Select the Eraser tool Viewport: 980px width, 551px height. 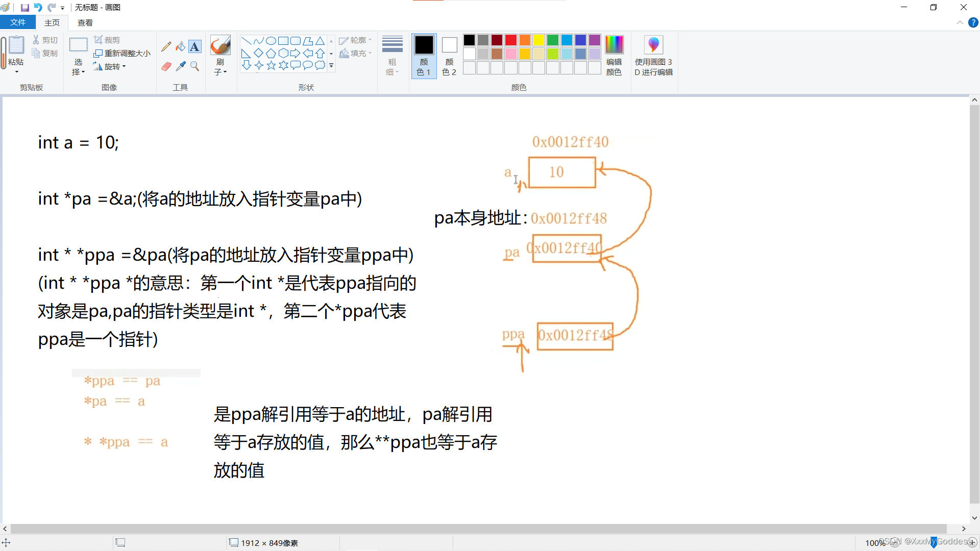click(x=166, y=66)
